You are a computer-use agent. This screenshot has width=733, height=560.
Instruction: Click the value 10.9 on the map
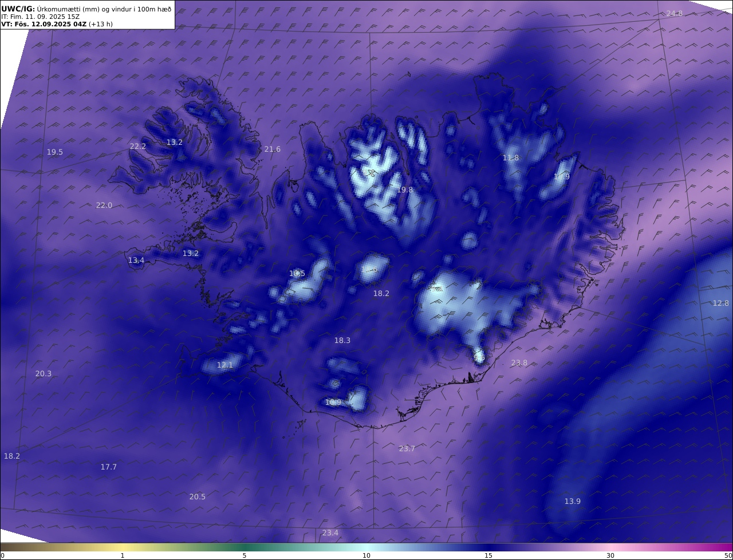click(333, 403)
